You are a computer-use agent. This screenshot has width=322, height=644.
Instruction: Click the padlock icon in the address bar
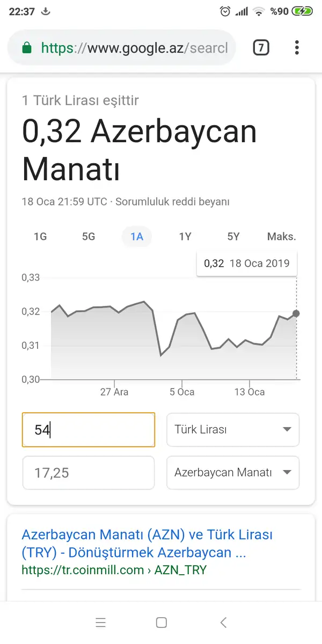26,47
